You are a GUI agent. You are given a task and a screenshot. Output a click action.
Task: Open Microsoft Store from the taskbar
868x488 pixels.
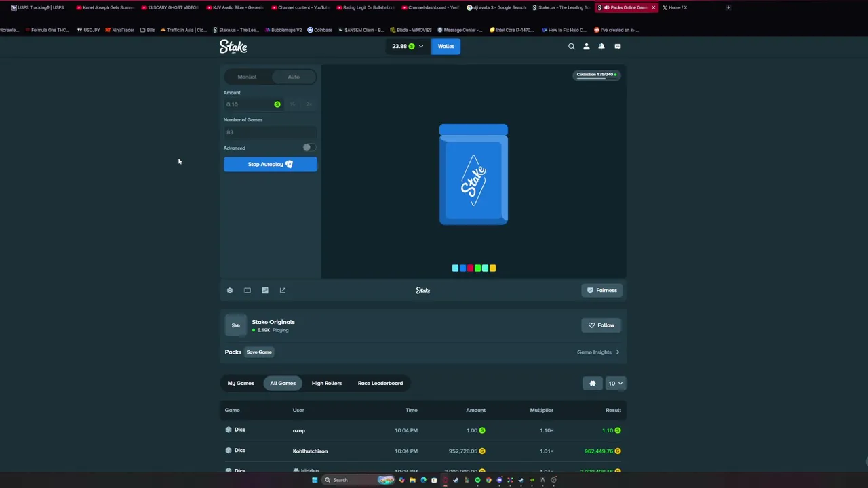[434, 480]
